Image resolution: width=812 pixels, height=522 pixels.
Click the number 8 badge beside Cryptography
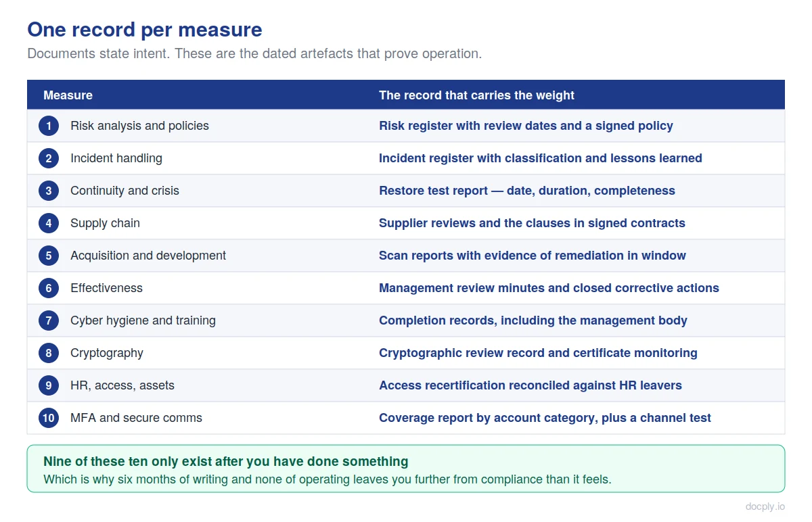[x=49, y=353]
